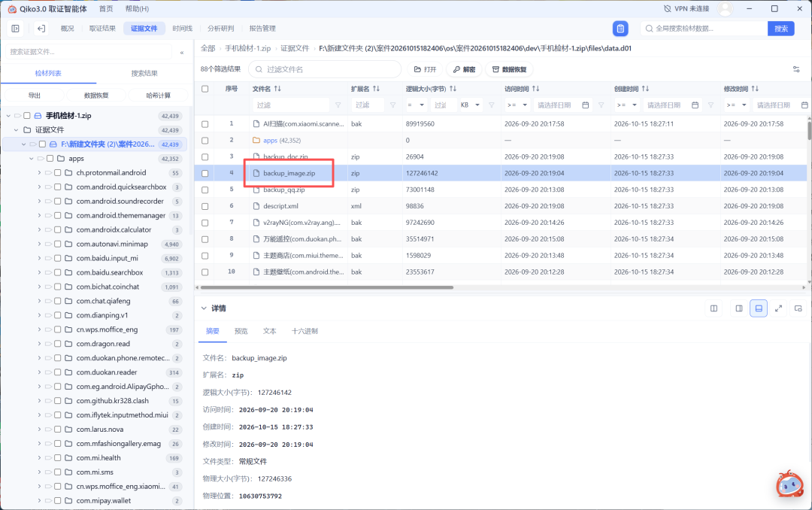Open the 证据文件 top tab
Screen dimensions: 812x510
(x=144, y=29)
